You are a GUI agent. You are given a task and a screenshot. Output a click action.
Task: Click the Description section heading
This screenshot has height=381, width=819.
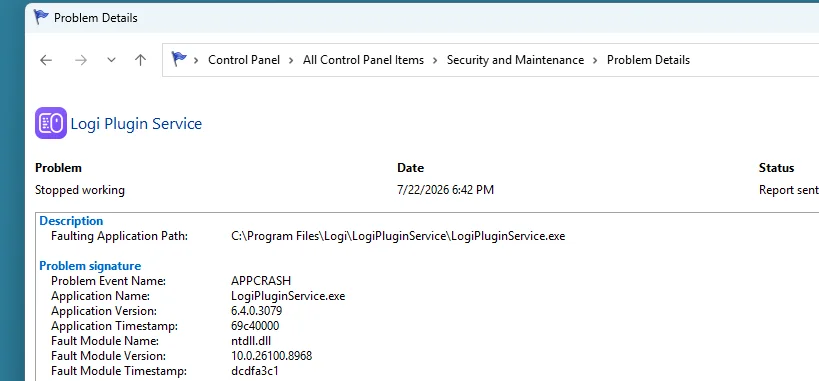click(72, 221)
